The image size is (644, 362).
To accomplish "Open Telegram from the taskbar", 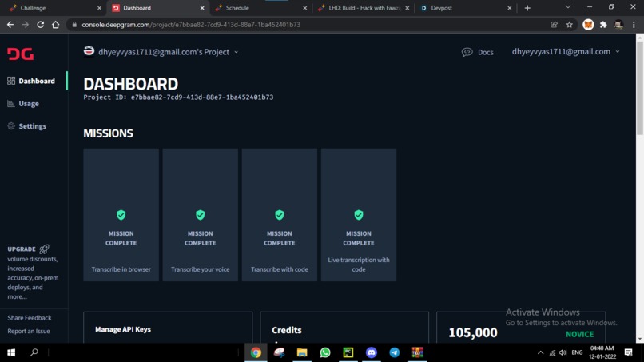I will 394,352.
